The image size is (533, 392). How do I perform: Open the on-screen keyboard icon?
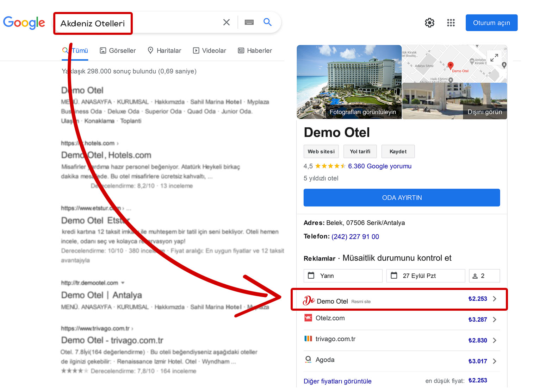click(x=249, y=22)
